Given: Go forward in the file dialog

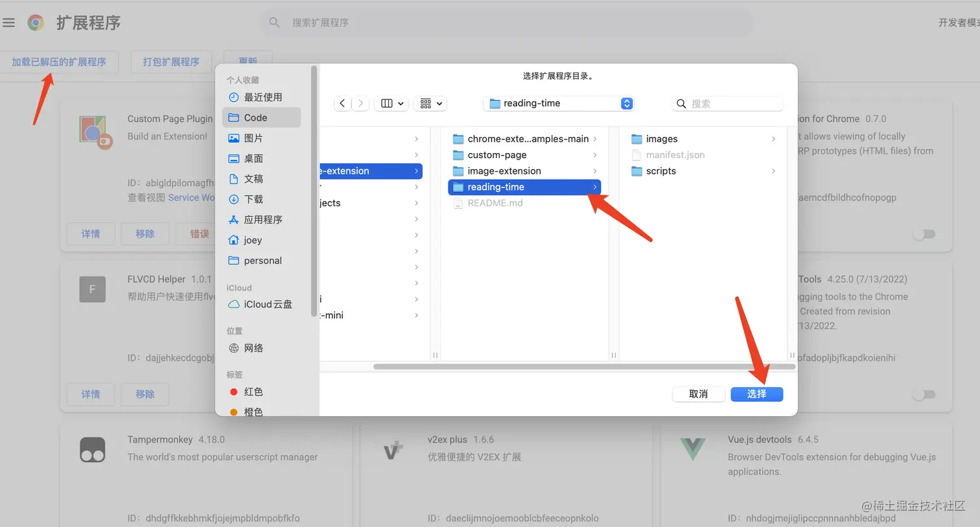Looking at the screenshot, I should click(x=360, y=103).
